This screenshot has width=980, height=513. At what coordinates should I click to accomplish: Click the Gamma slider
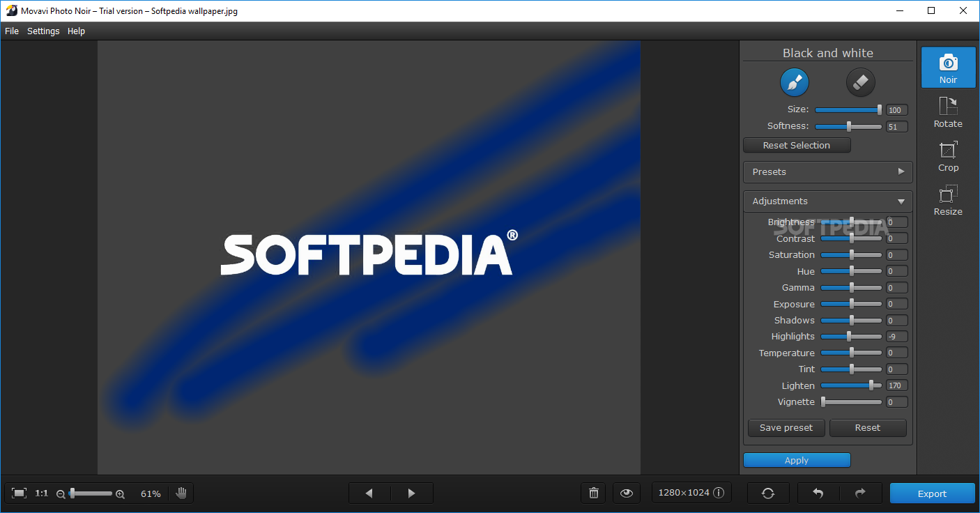click(x=851, y=288)
